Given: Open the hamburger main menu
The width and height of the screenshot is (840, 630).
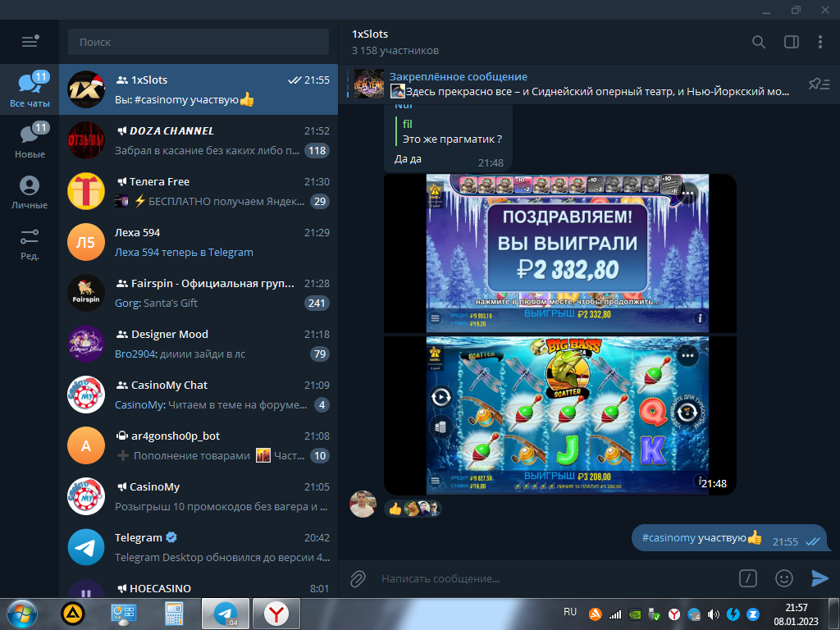Looking at the screenshot, I should point(30,42).
